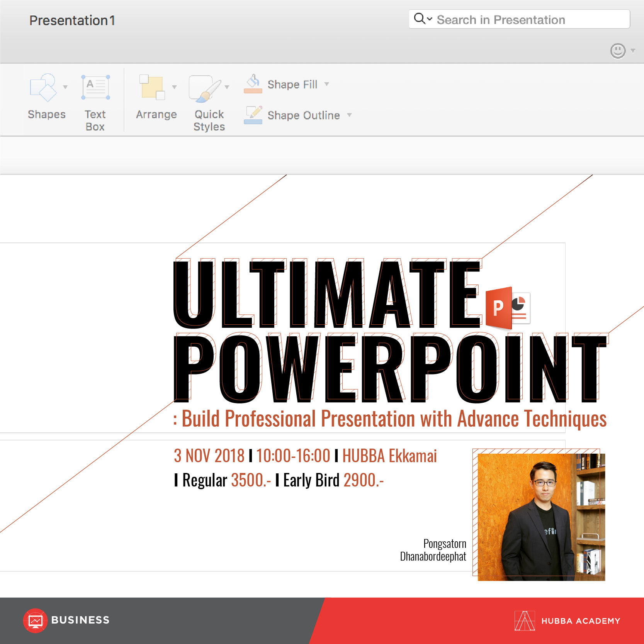The height and width of the screenshot is (644, 644).
Task: Select the ULTIMATE headline text
Action: tap(328, 293)
